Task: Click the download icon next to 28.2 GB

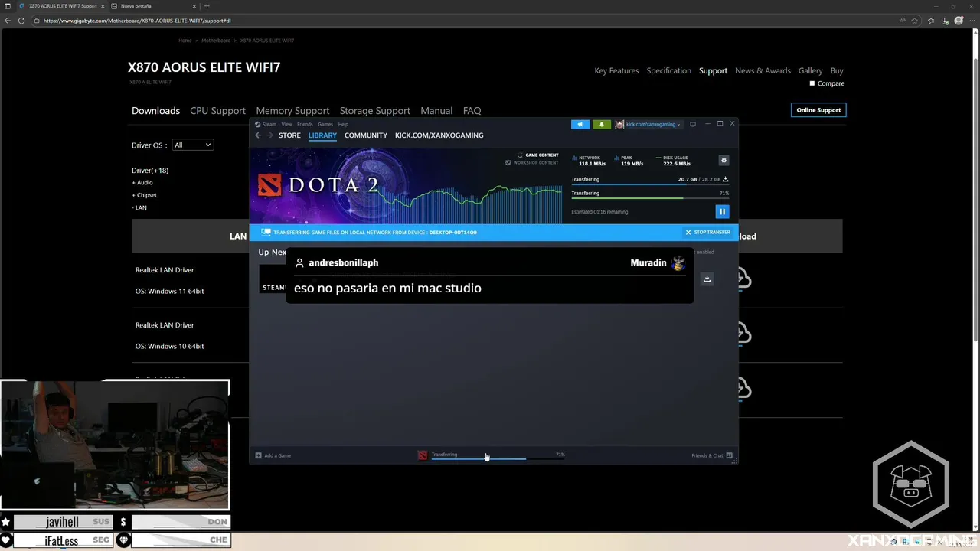Action: click(x=725, y=179)
